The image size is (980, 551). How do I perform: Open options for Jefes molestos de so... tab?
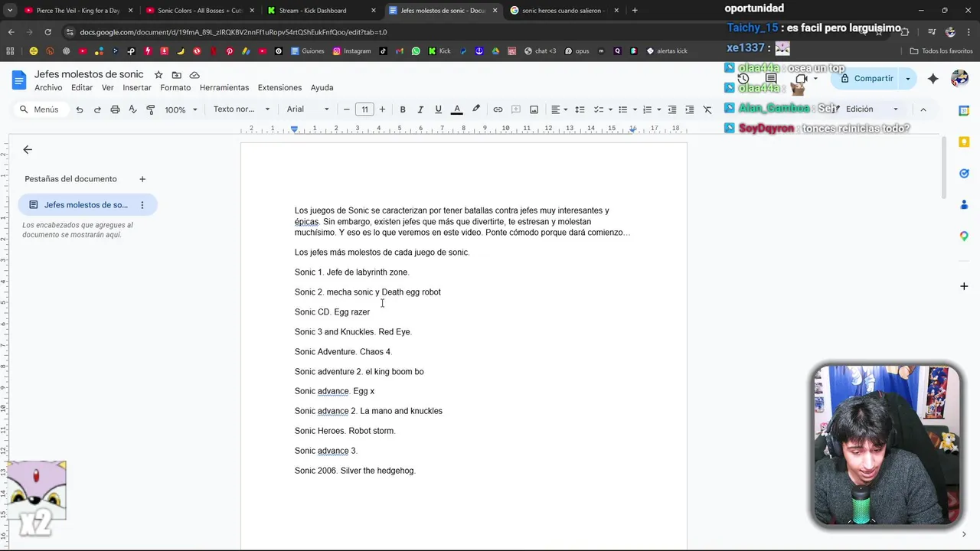point(142,205)
